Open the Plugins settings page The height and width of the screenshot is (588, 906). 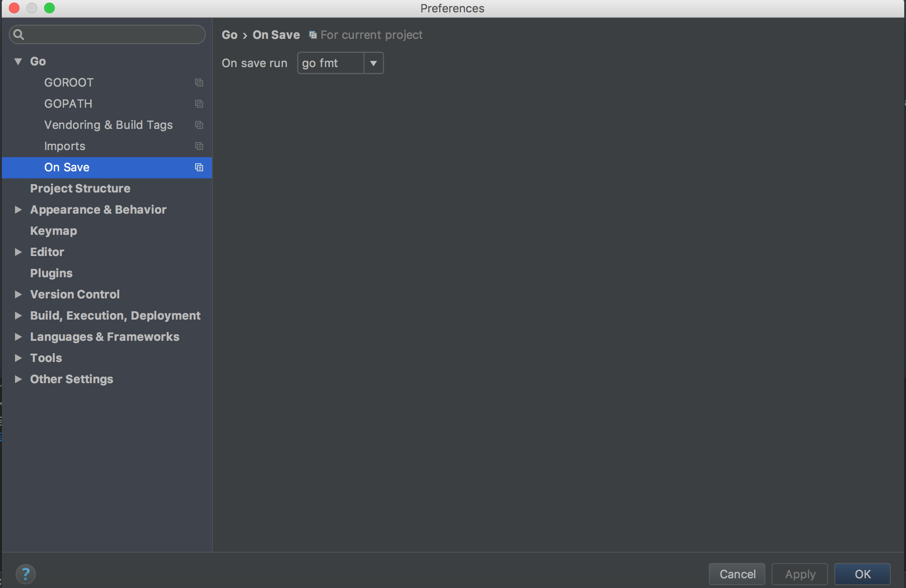tap(51, 273)
